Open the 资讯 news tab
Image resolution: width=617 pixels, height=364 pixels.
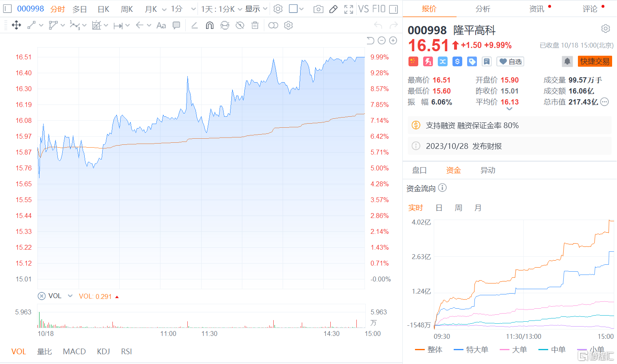coord(537,9)
